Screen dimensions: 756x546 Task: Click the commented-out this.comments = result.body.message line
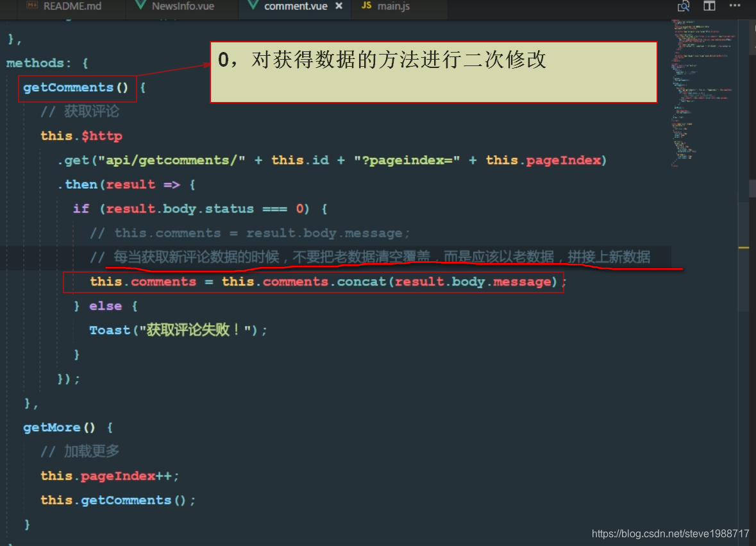249,234
